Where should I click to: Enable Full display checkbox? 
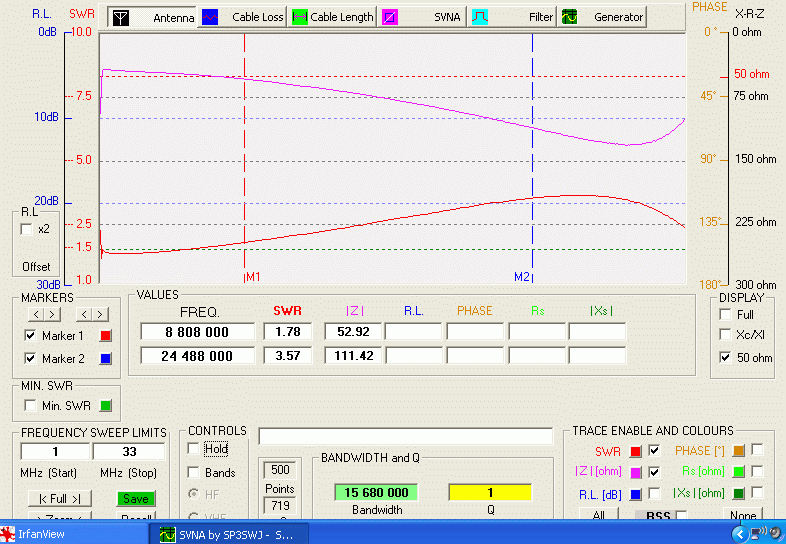click(x=725, y=314)
